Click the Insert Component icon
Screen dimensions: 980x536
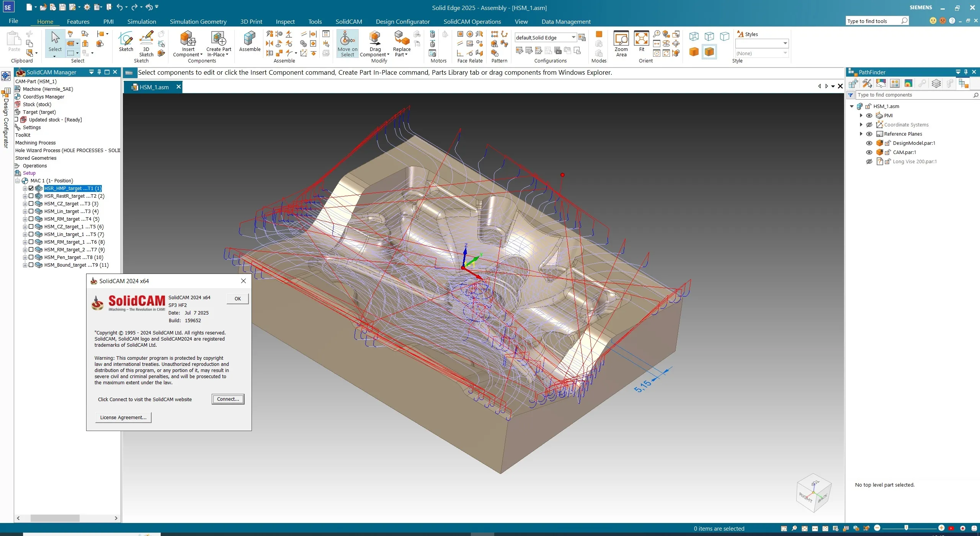188,39
